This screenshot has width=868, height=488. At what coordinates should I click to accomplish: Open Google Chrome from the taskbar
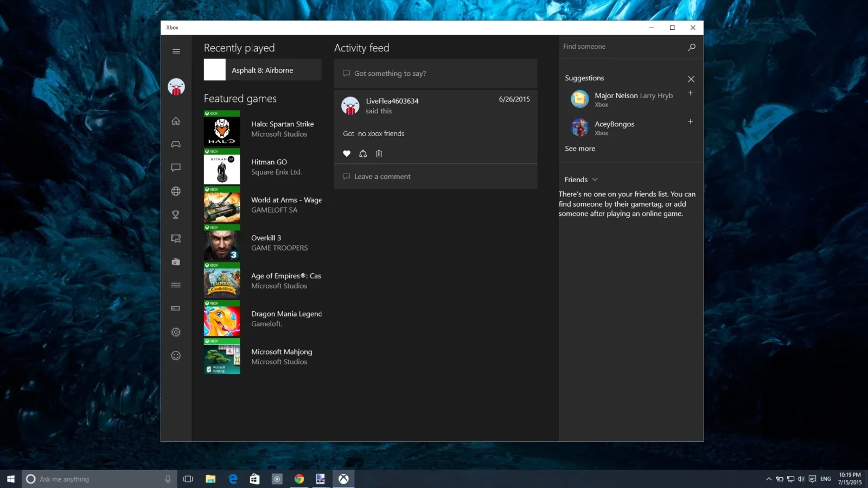(299, 479)
